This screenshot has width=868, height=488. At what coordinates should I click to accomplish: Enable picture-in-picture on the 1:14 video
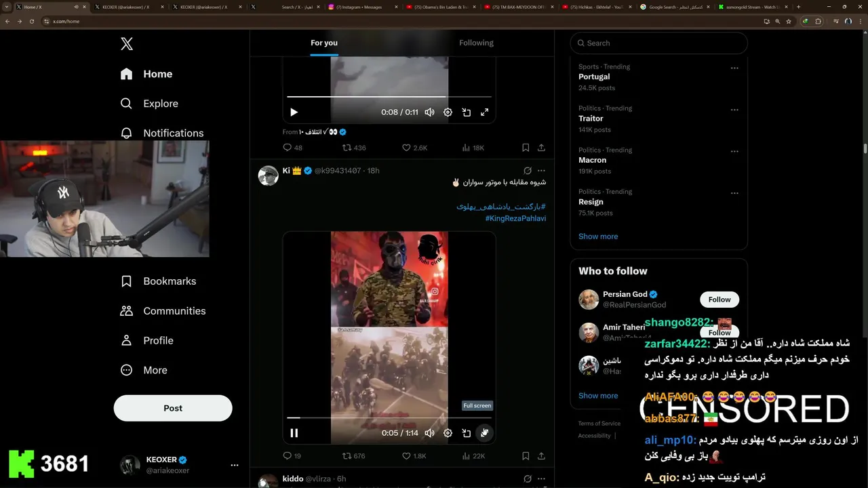[467, 433]
